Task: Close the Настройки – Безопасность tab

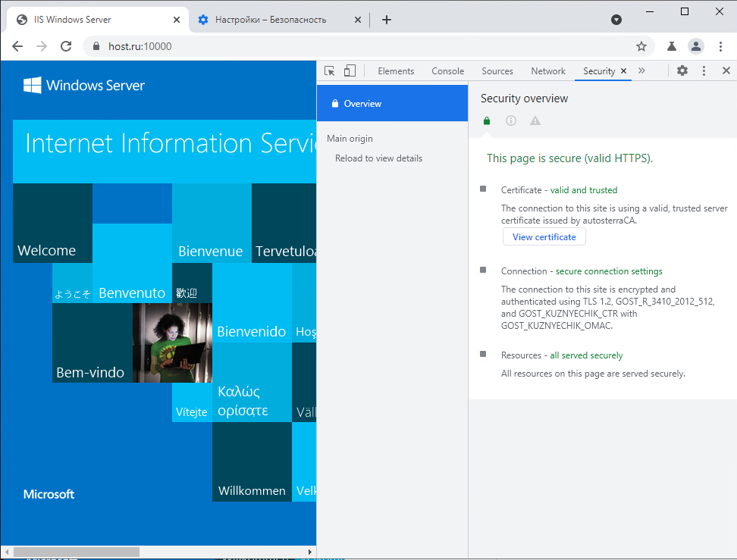Action: click(358, 20)
